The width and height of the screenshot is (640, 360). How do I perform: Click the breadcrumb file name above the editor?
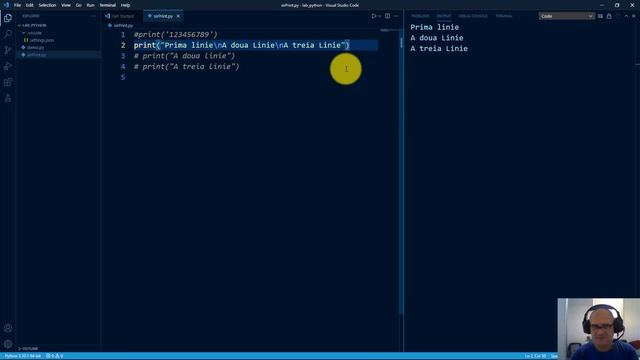coord(123,25)
